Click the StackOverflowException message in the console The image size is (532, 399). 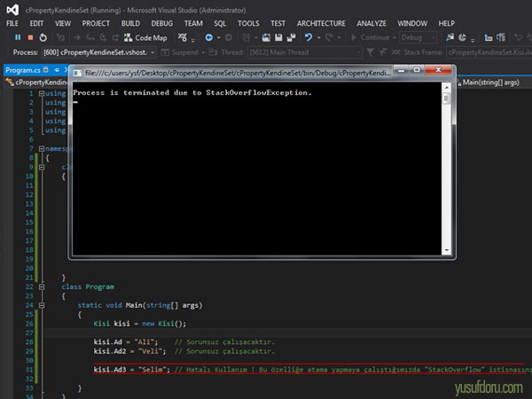point(192,92)
